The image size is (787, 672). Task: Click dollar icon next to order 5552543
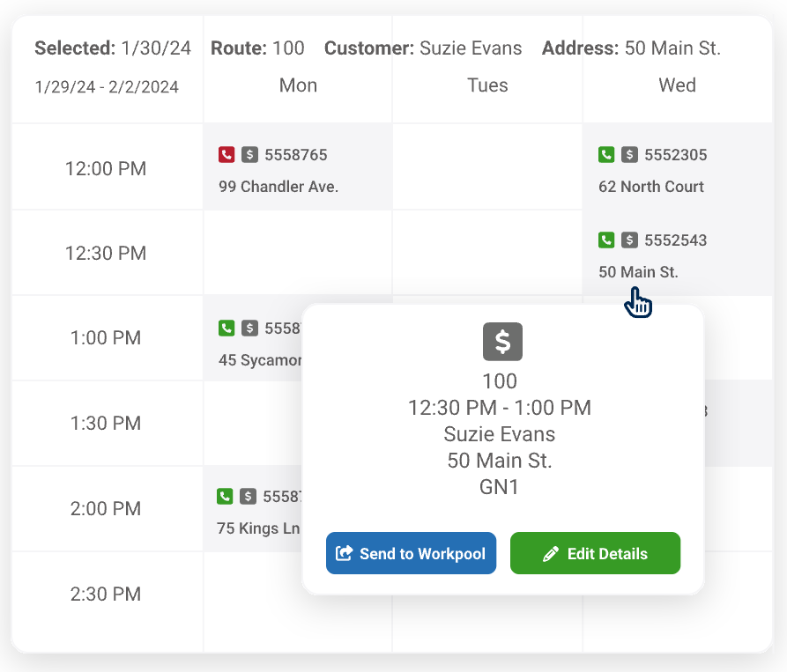[x=629, y=240]
